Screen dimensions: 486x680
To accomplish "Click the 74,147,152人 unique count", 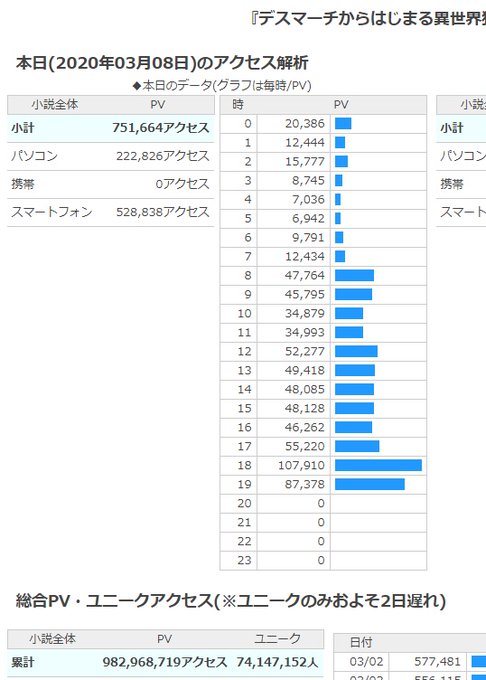I will (277, 662).
